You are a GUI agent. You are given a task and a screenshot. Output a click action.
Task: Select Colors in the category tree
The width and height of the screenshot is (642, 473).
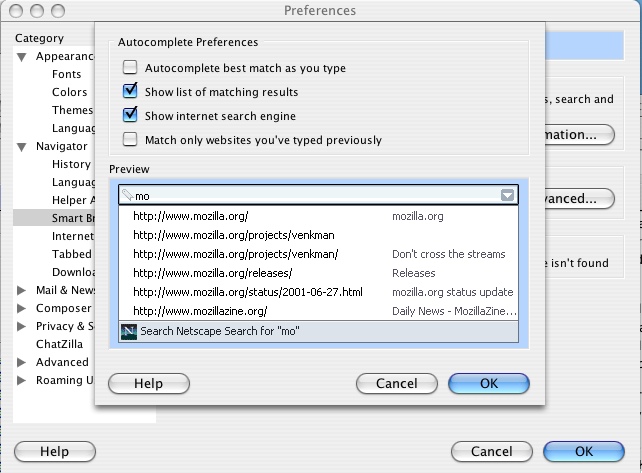pyautogui.click(x=69, y=92)
